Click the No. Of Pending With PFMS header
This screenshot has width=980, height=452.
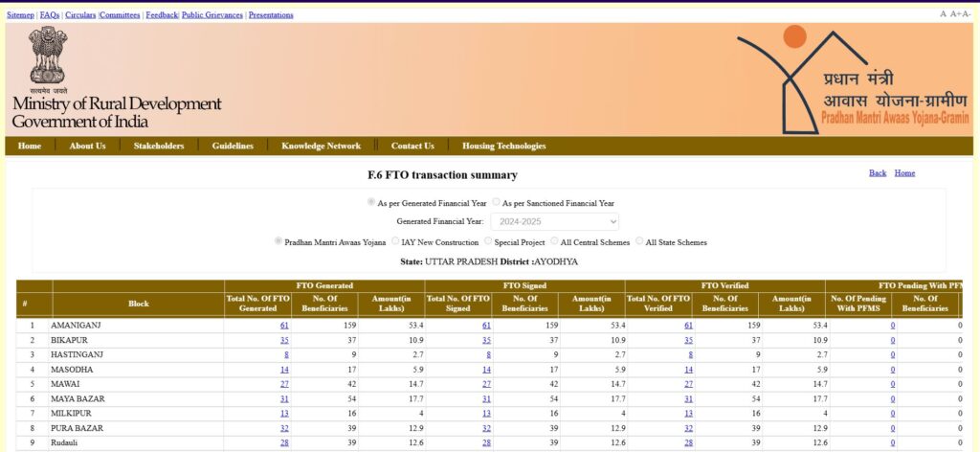point(858,304)
